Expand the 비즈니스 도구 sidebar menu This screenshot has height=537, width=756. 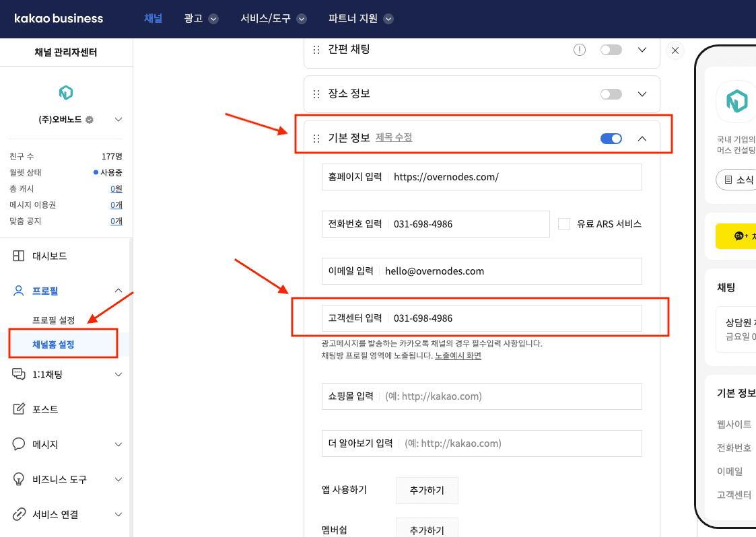pos(118,480)
